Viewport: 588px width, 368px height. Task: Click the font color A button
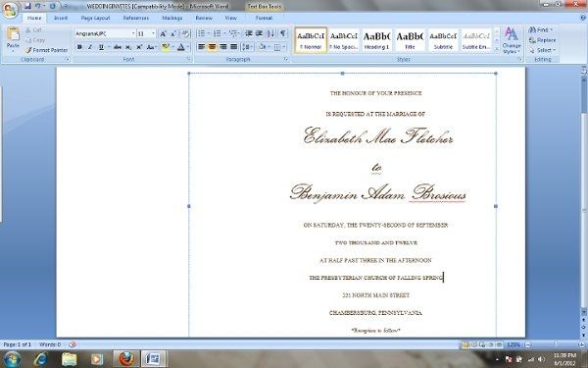(181, 47)
